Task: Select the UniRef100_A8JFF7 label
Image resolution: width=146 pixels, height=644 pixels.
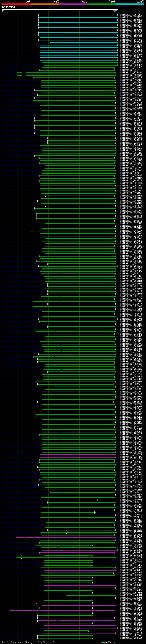Action: (131, 65)
